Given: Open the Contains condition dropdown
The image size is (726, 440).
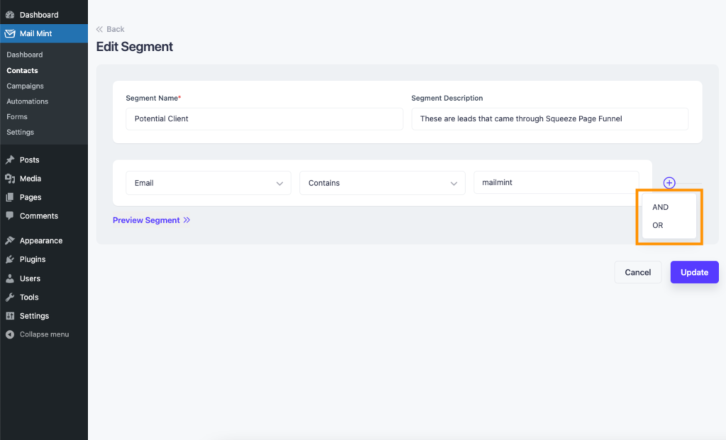Looking at the screenshot, I should (382, 183).
